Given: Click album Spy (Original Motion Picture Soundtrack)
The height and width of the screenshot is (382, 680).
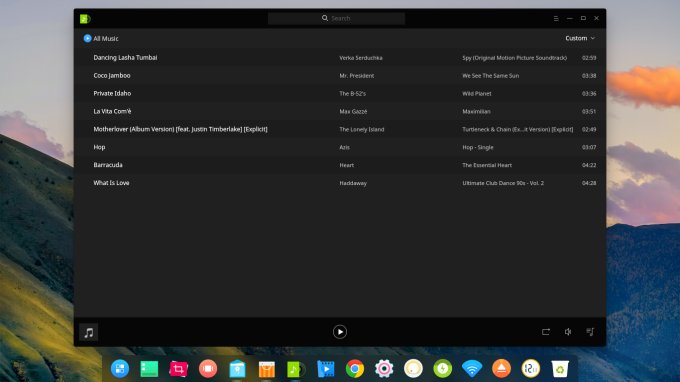Looking at the screenshot, I should pos(514,58).
